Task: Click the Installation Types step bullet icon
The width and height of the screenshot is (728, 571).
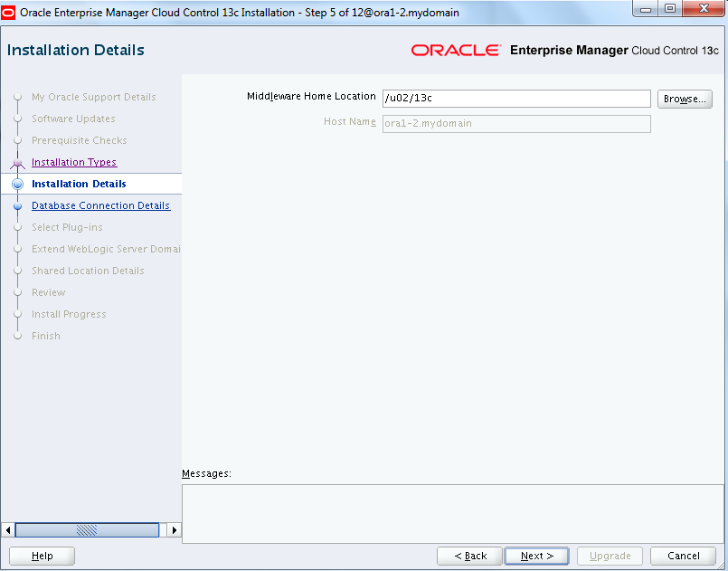Action: (17, 163)
